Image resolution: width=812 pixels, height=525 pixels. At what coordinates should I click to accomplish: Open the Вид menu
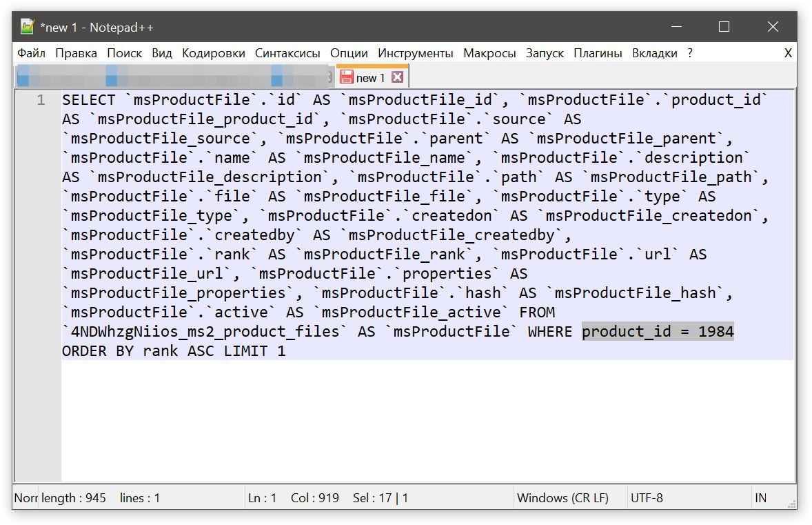point(161,53)
